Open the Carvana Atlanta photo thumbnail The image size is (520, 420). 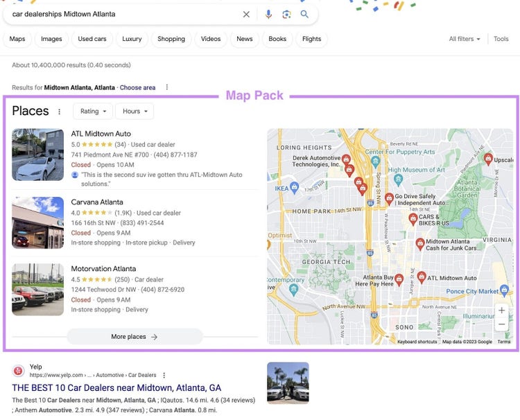point(38,222)
